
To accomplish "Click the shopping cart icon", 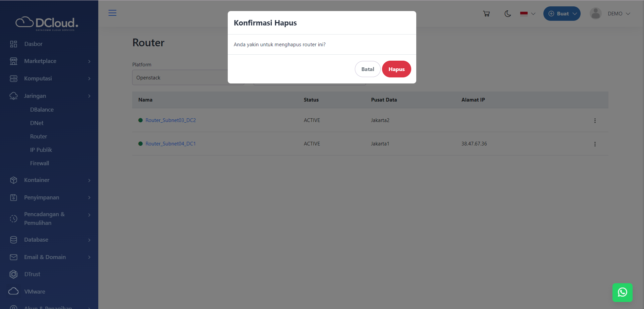I will pyautogui.click(x=486, y=14).
